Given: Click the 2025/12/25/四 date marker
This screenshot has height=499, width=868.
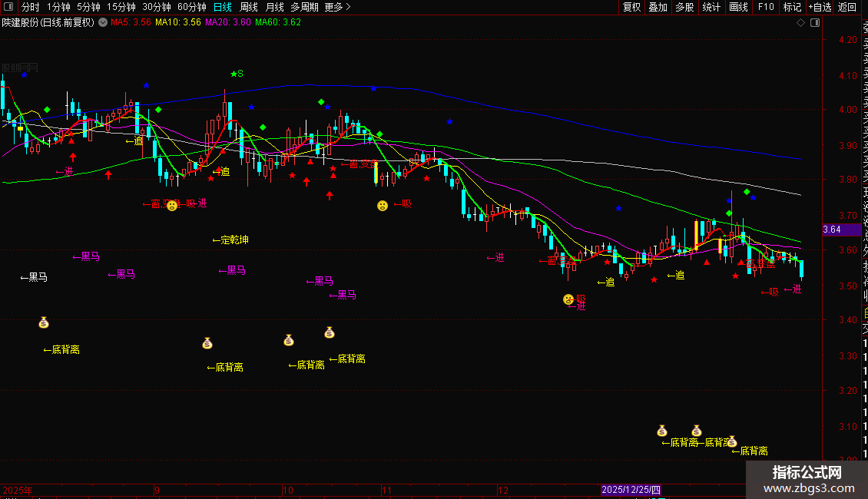Looking at the screenshot, I should (631, 490).
